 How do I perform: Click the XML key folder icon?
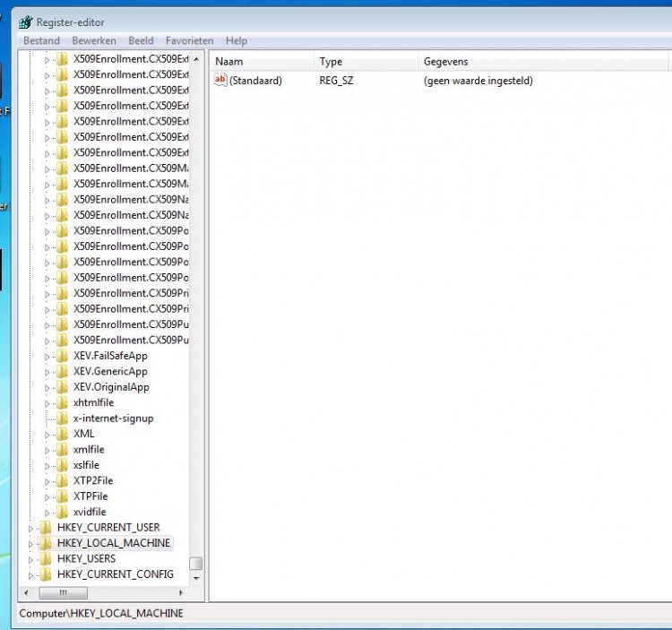click(x=62, y=434)
